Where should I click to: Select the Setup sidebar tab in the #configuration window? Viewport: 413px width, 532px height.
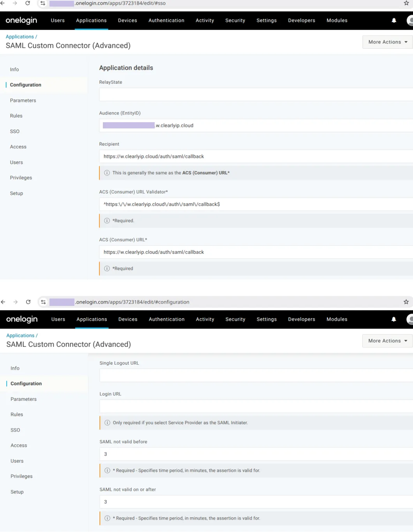click(x=17, y=492)
